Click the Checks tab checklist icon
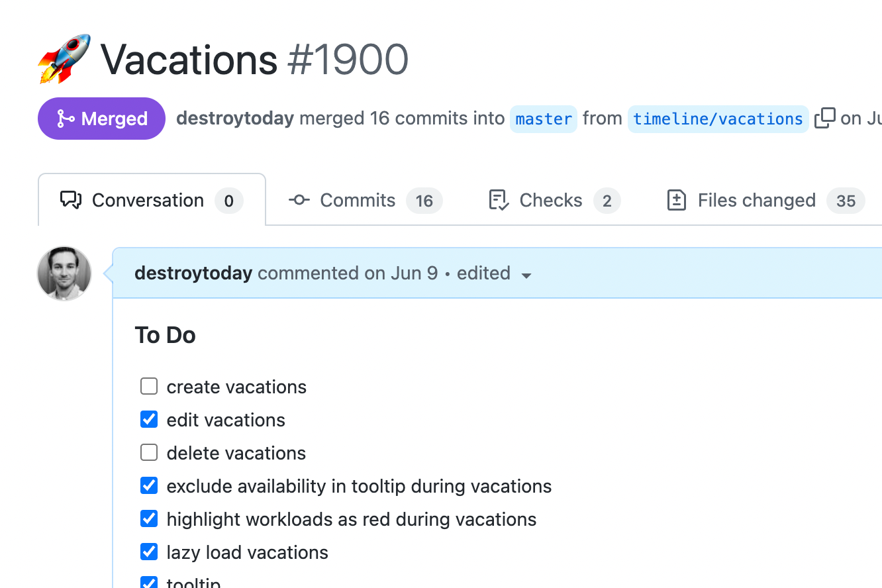This screenshot has height=588, width=882. [499, 200]
